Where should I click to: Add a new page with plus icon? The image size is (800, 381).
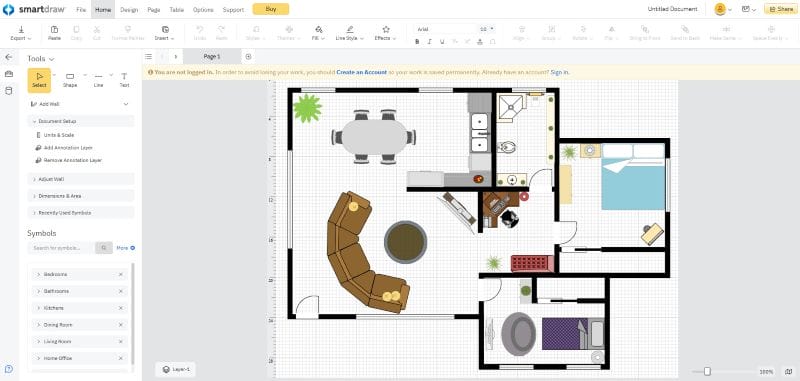(248, 57)
